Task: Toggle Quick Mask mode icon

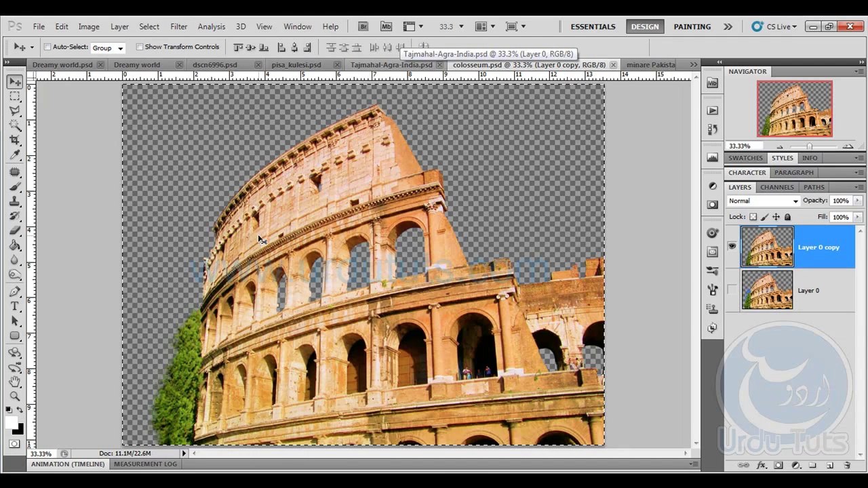Action: coord(15,444)
